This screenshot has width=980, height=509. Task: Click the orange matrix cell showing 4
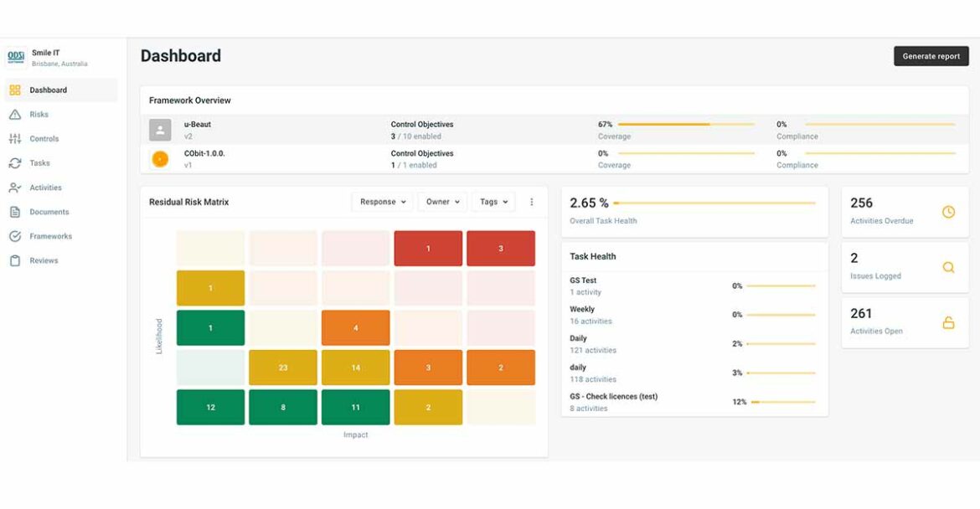[x=356, y=328]
